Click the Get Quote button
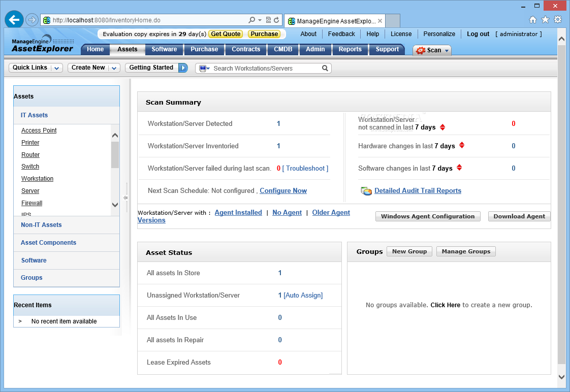This screenshot has height=392, width=570. [x=226, y=34]
